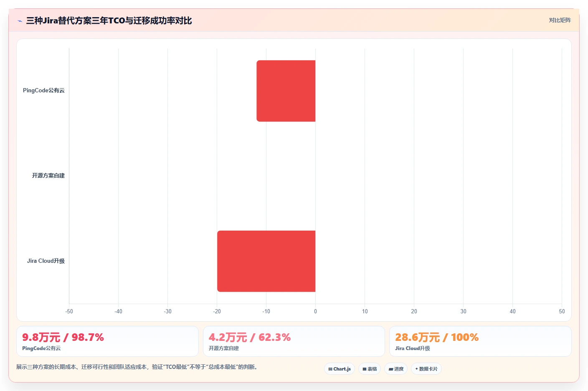Open the 9.8万元 / 98.7% stat card
This screenshot has height=391, width=588.
point(107,341)
